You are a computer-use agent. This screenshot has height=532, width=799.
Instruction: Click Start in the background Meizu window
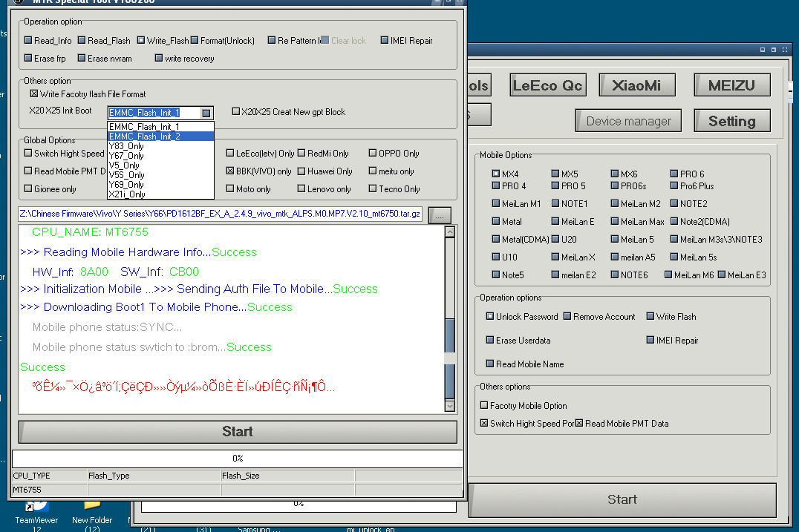tap(622, 499)
